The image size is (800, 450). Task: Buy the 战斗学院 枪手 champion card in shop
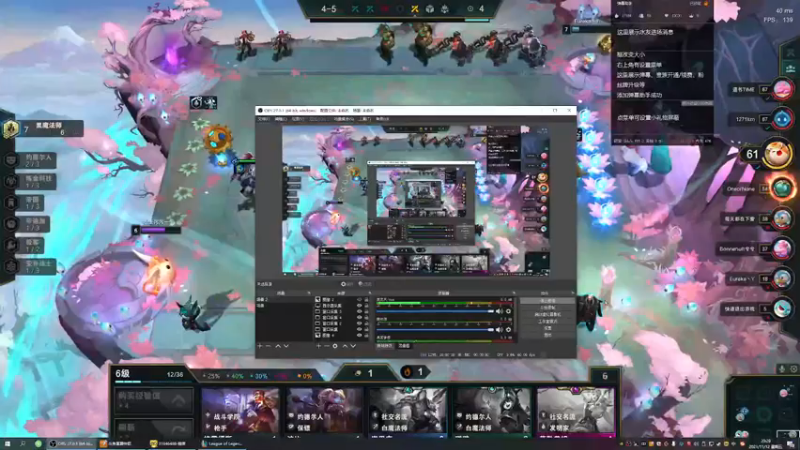click(x=240, y=412)
